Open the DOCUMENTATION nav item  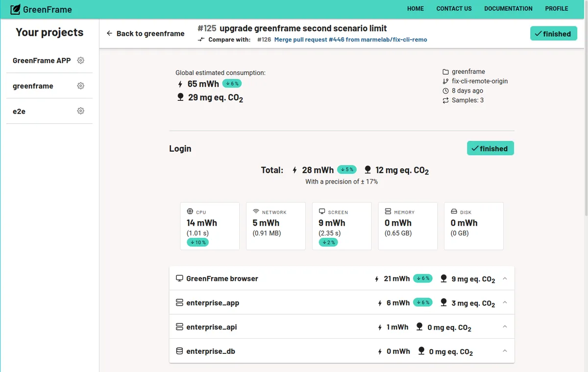click(508, 9)
